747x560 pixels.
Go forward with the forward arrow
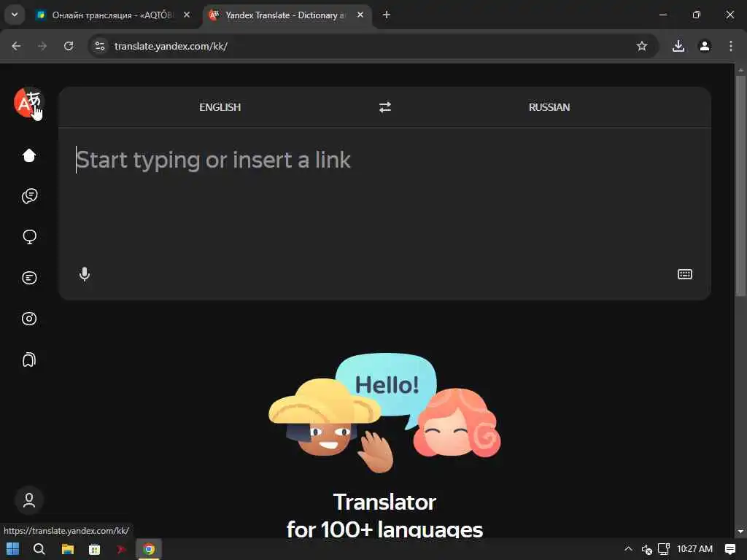click(x=42, y=46)
